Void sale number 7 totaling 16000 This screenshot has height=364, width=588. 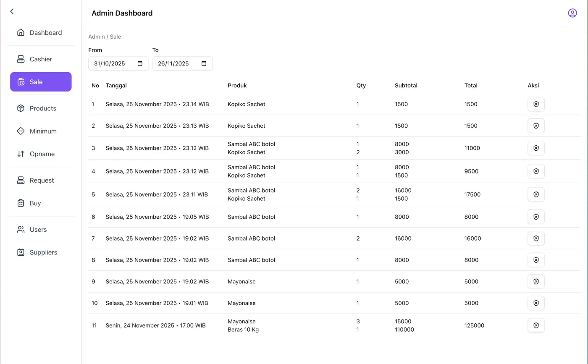[536, 238]
